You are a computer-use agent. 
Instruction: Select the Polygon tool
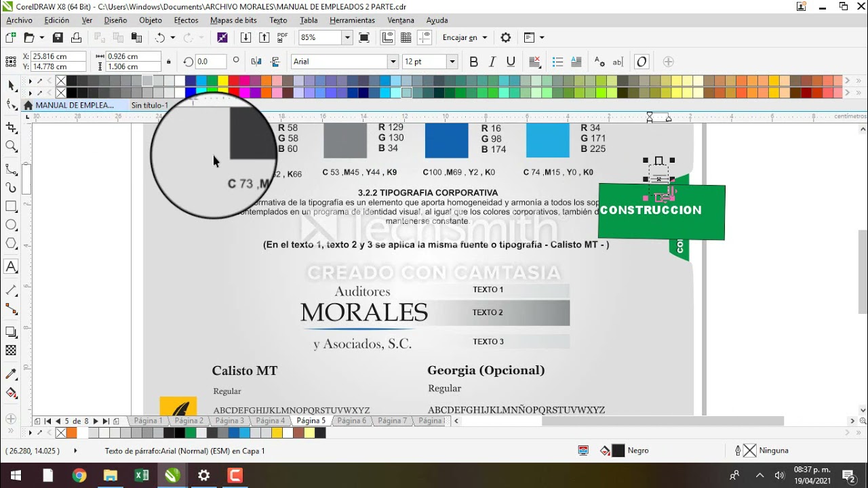tap(11, 243)
